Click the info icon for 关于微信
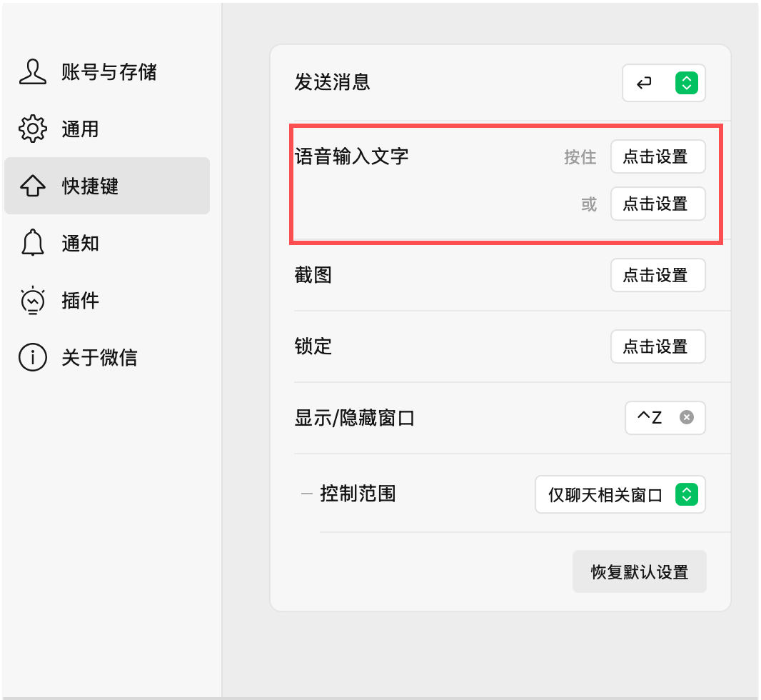Image resolution: width=761 pixels, height=700 pixels. pyautogui.click(x=32, y=358)
